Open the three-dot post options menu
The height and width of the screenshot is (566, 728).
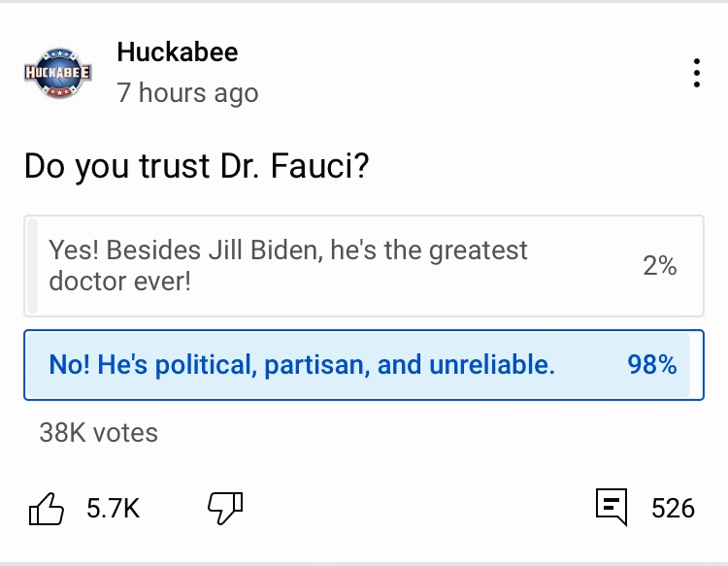tap(696, 74)
